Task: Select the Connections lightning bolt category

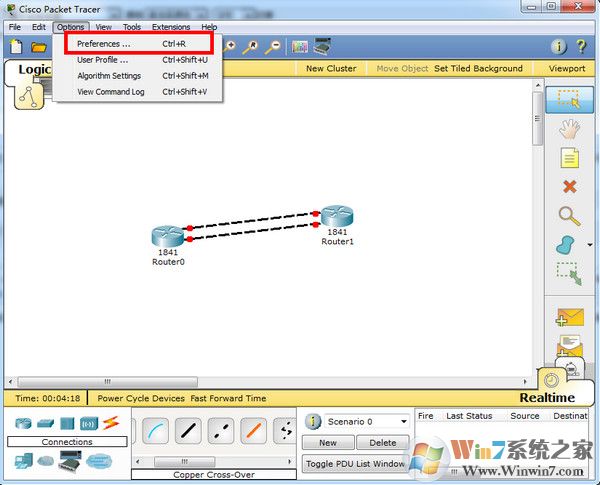Action: (x=110, y=423)
